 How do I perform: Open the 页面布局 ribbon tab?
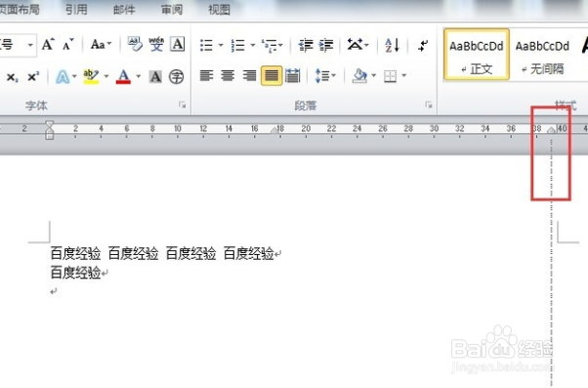19,9
